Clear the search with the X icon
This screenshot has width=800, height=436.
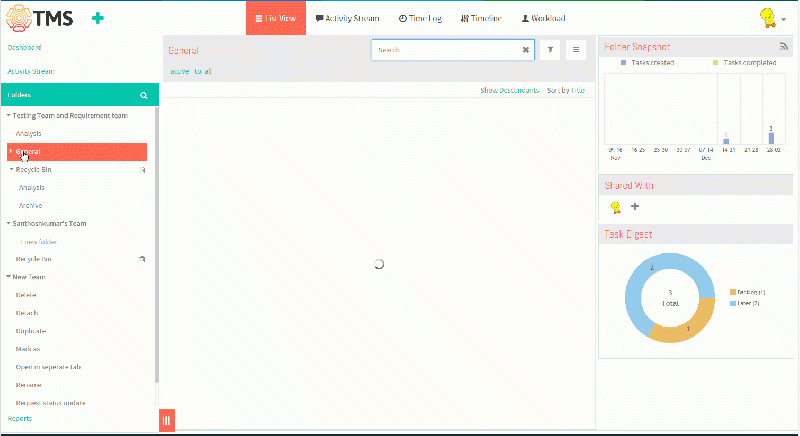(x=526, y=50)
